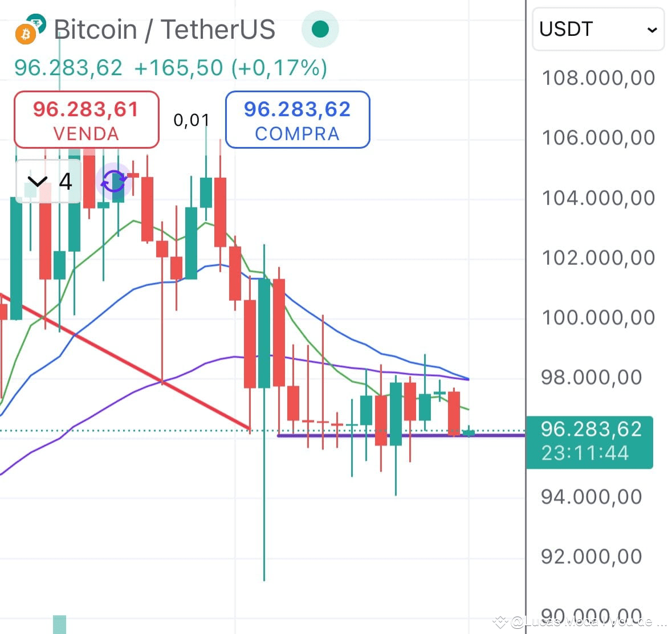Tap the 0,01 spread value between order buttons
The width and height of the screenshot is (672, 634).
(x=192, y=120)
